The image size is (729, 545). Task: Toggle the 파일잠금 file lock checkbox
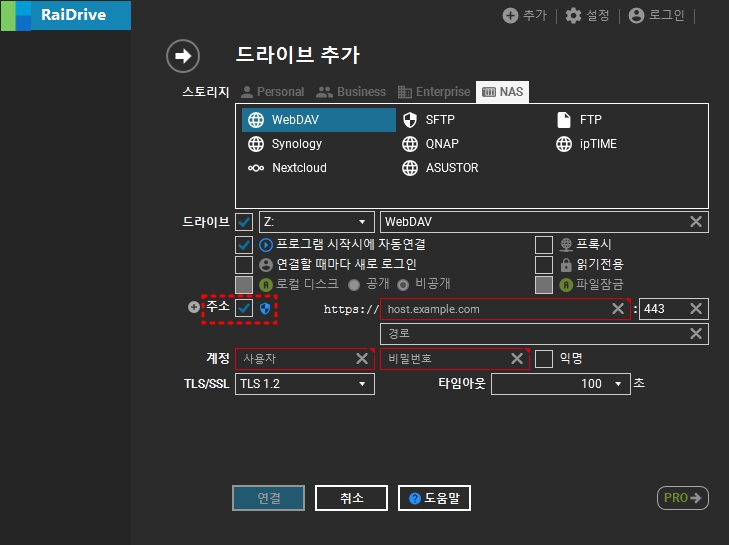pos(544,285)
